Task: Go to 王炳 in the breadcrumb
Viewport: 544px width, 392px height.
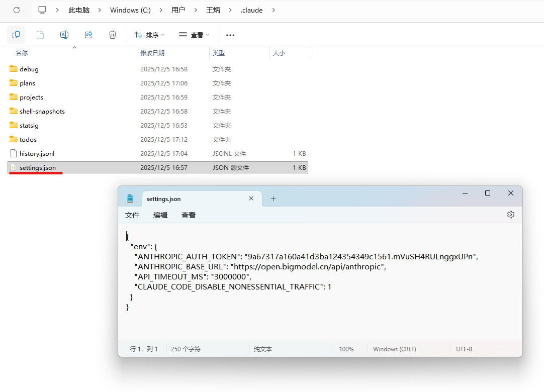Action: pyautogui.click(x=213, y=10)
